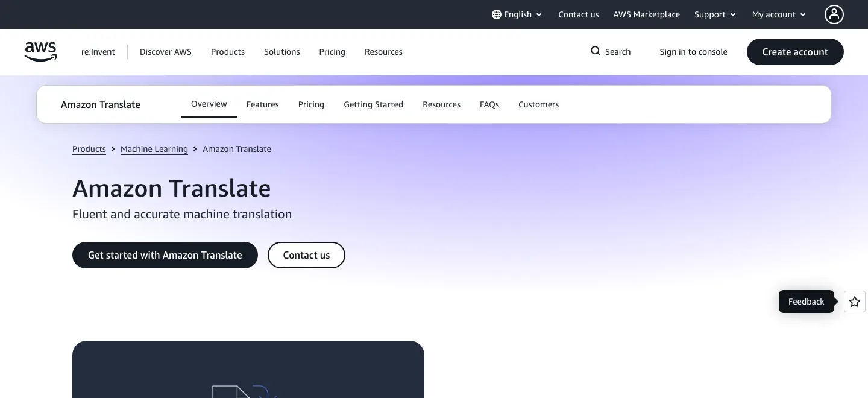Click the feedback star icon
This screenshot has height=398, width=868.
(855, 302)
